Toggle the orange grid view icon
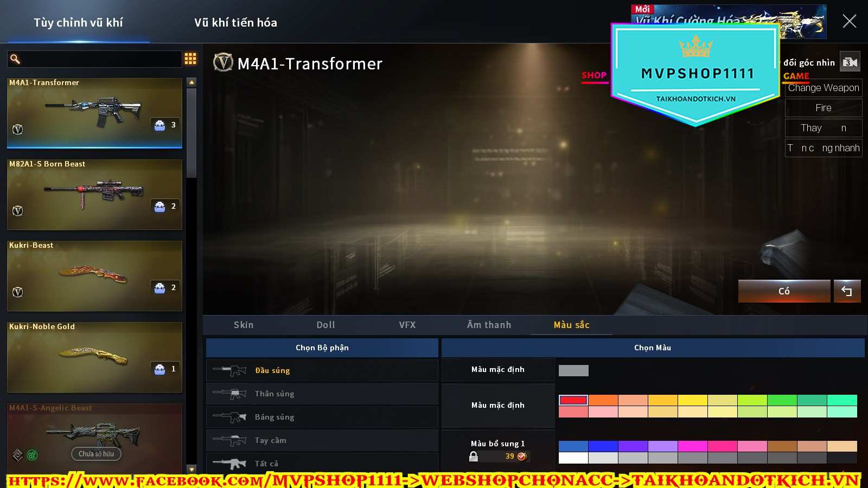The width and height of the screenshot is (868, 488). pyautogui.click(x=190, y=59)
